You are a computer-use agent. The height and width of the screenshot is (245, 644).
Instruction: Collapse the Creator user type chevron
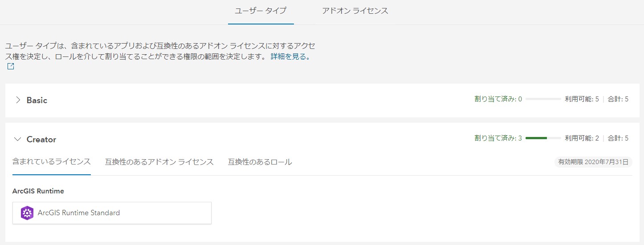click(18, 139)
